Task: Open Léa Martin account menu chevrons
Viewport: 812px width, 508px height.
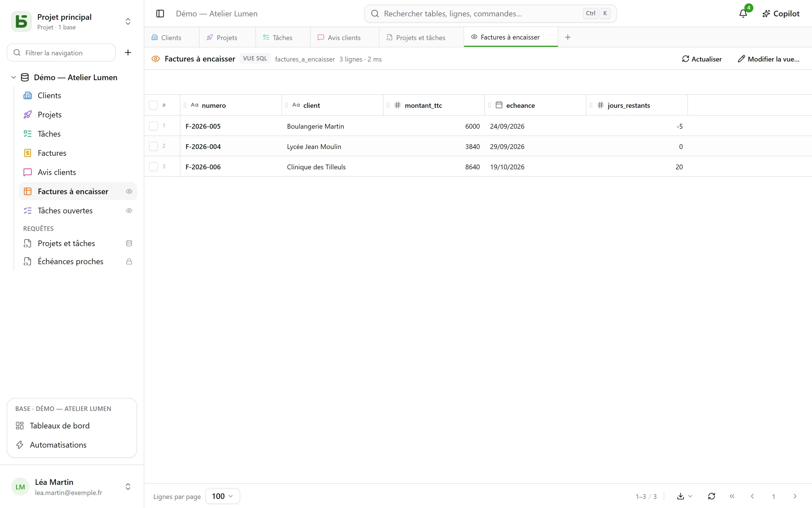Action: [128, 487]
